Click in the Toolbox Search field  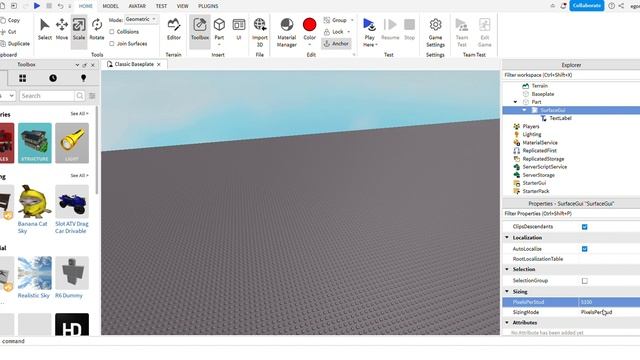(47, 96)
